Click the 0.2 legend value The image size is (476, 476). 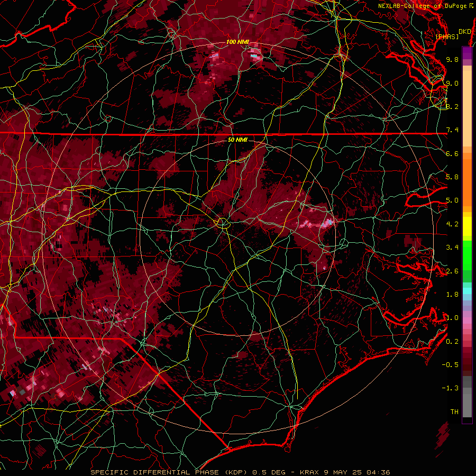pyautogui.click(x=452, y=342)
